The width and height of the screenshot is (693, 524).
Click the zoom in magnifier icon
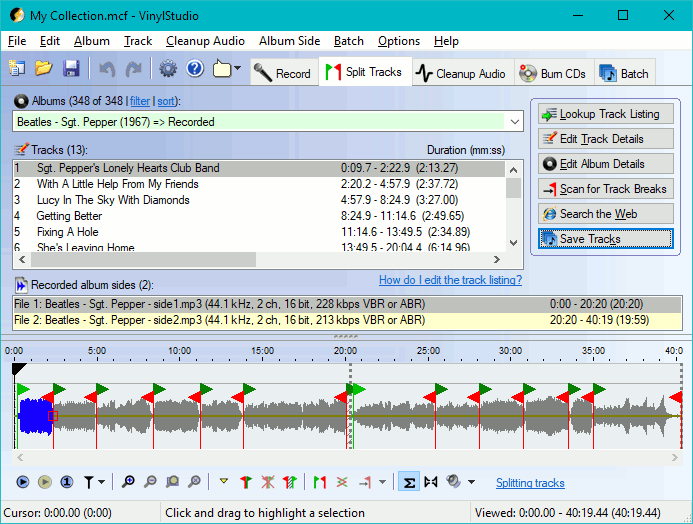(129, 482)
